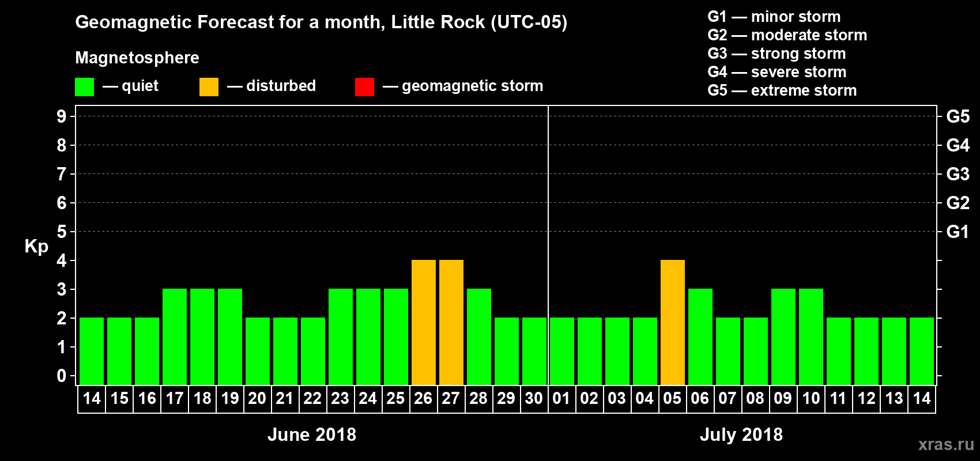Image resolution: width=980 pixels, height=461 pixels.
Task: Click the date label 01 in July
Action: click(x=561, y=398)
